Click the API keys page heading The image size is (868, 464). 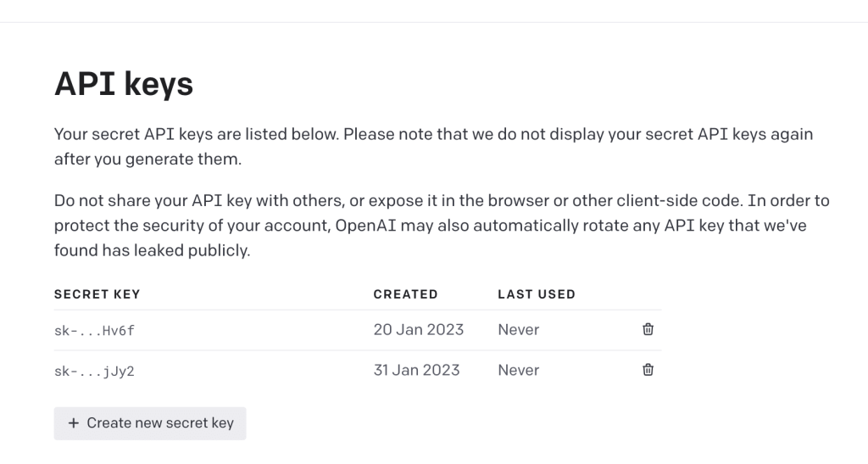coord(124,84)
